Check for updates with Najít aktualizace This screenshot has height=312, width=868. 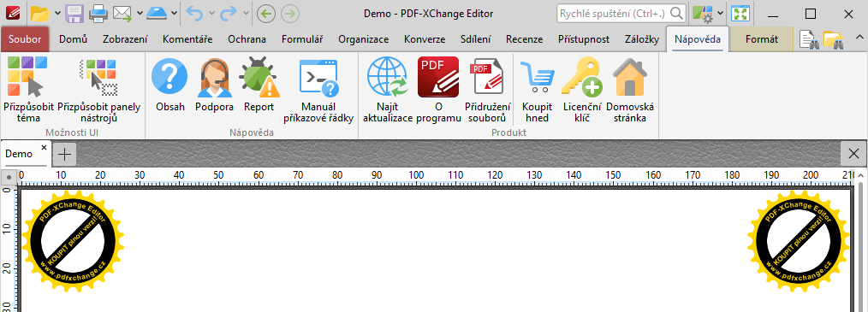388,90
